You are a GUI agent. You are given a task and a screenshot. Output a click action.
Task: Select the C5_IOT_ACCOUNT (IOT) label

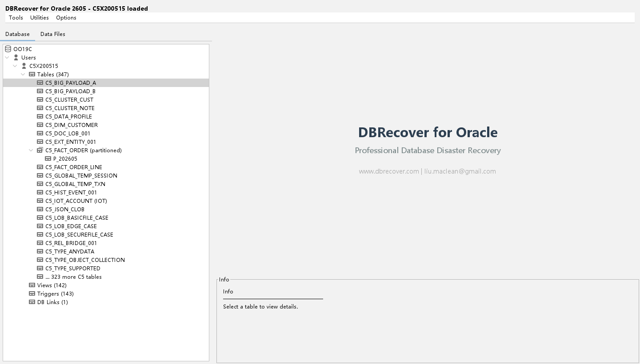(76, 201)
